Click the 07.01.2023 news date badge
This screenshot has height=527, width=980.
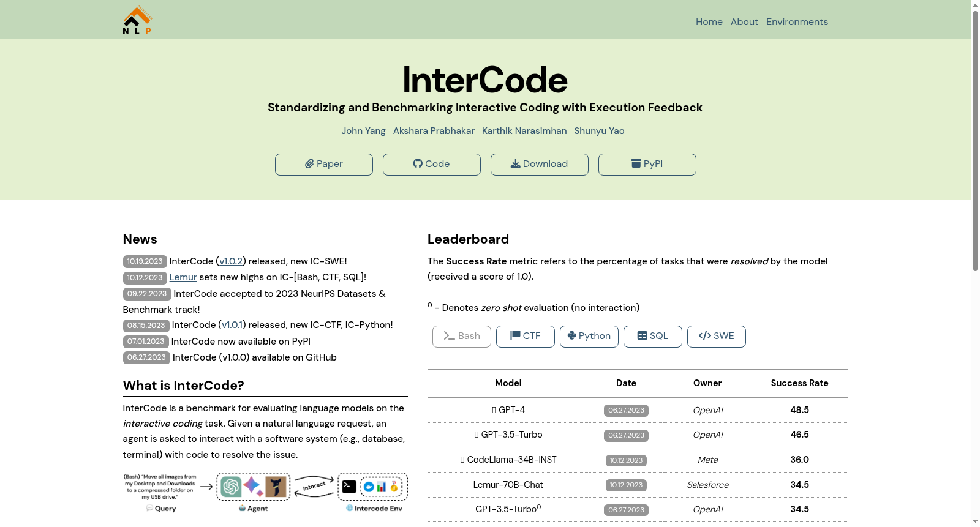coord(146,342)
